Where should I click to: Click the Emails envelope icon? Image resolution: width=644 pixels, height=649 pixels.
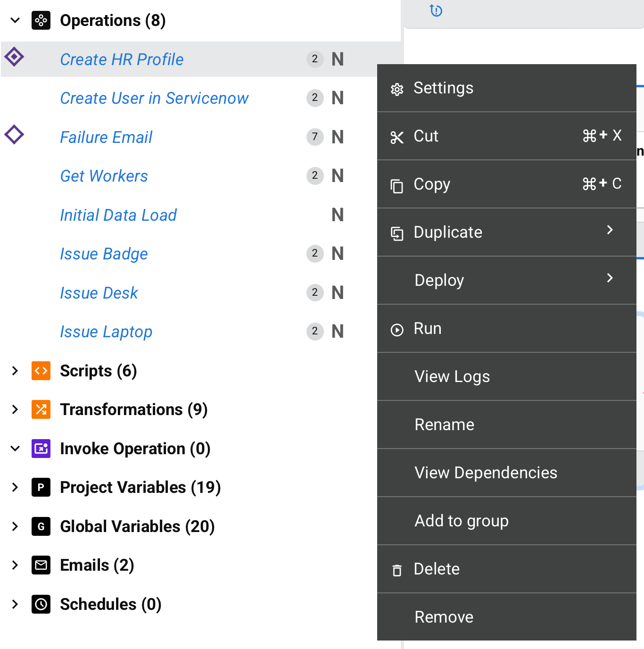click(41, 565)
